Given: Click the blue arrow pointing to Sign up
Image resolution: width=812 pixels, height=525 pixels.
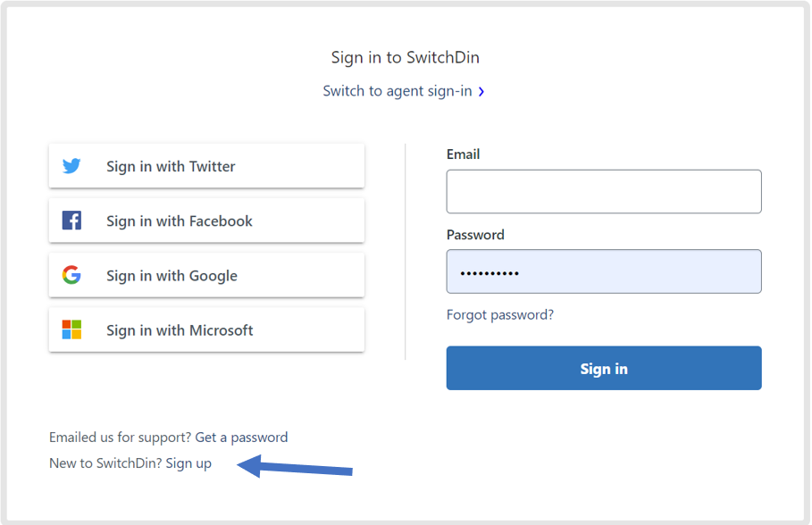Looking at the screenshot, I should pyautogui.click(x=295, y=466).
